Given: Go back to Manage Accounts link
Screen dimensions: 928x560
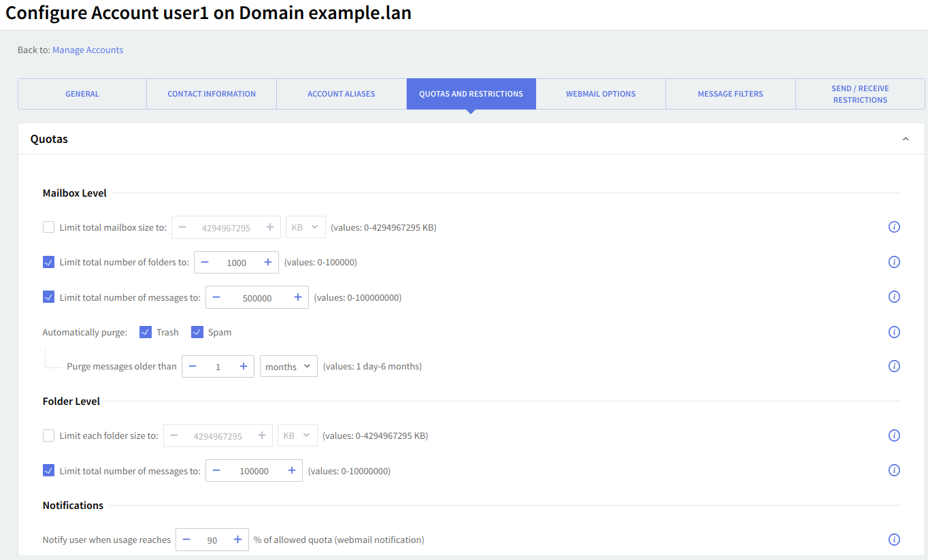Looking at the screenshot, I should click(88, 50).
